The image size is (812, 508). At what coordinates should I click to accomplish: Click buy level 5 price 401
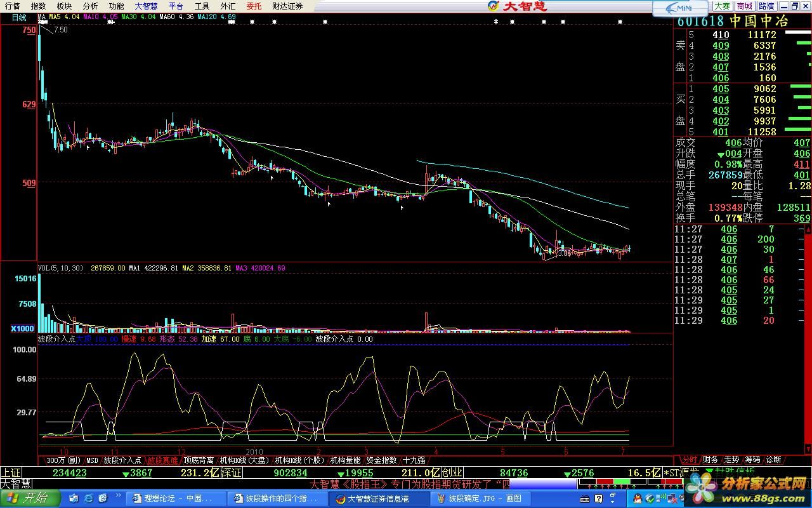pos(721,132)
